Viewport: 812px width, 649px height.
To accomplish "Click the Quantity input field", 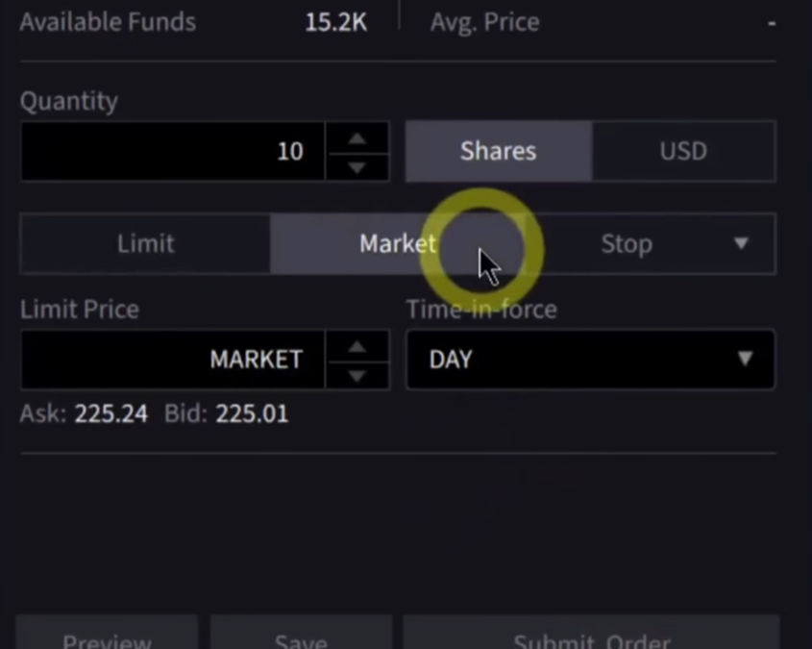I will tap(173, 151).
